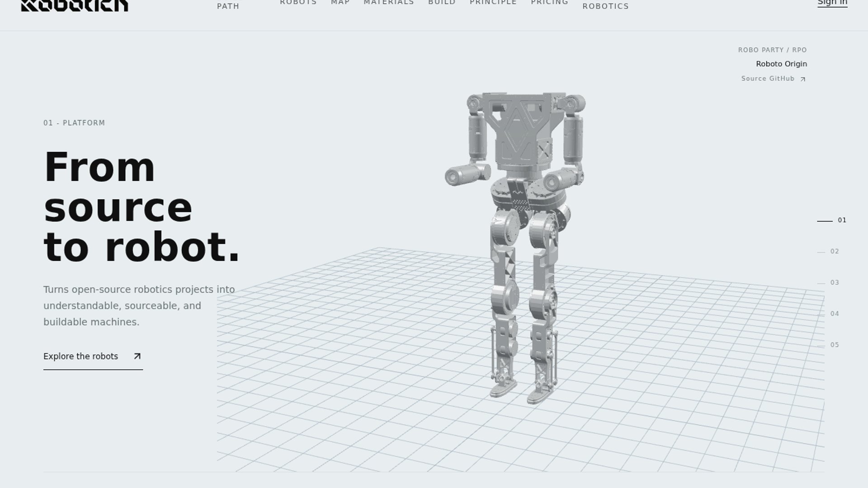This screenshot has width=868, height=488.
Task: Open the MAP navigation item
Action: 340,2
